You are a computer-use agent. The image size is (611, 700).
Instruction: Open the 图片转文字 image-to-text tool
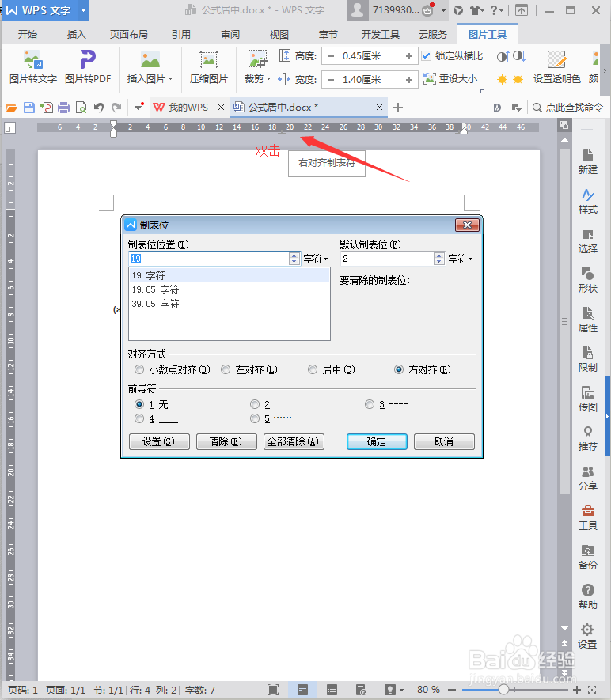tap(33, 67)
